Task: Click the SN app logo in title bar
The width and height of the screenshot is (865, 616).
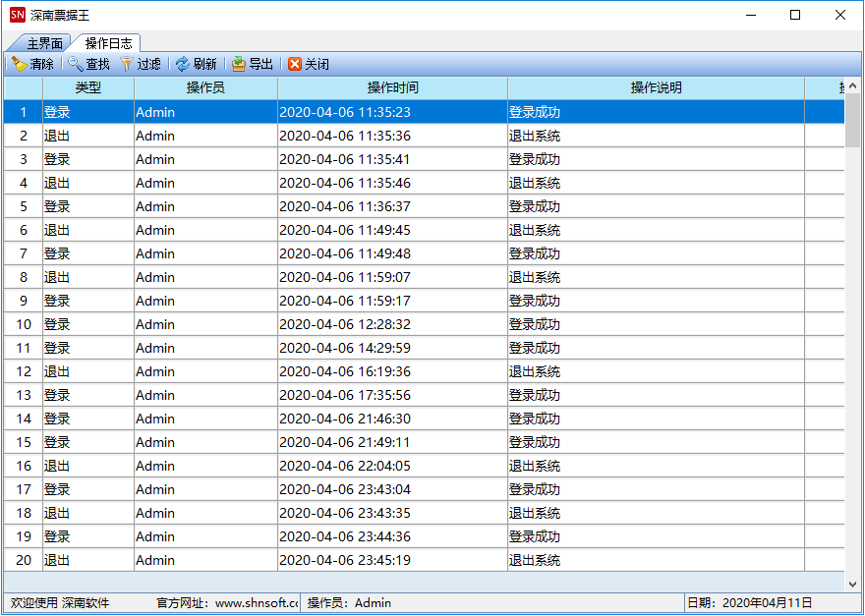Action: tap(17, 15)
